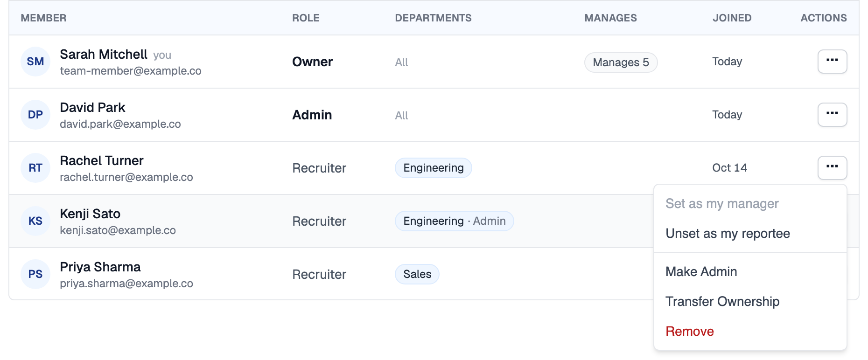Click the name Kenji Sato
The height and width of the screenshot is (360, 868).
click(x=91, y=214)
